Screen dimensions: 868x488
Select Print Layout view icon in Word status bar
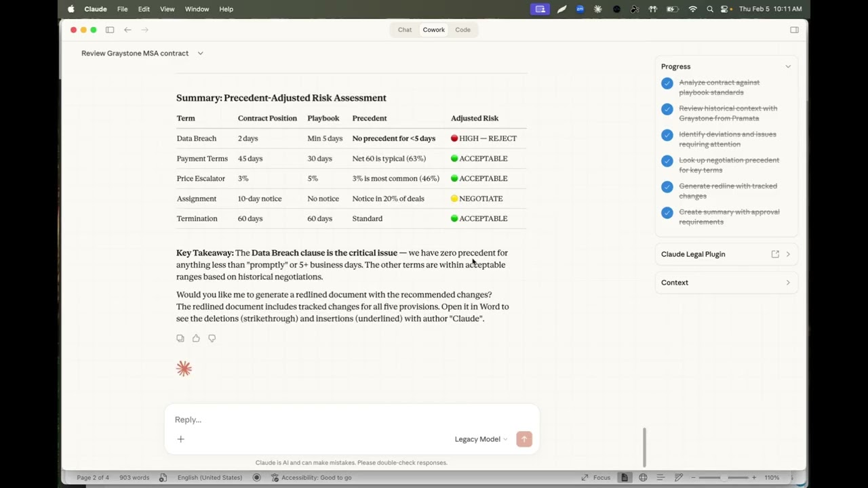click(625, 477)
